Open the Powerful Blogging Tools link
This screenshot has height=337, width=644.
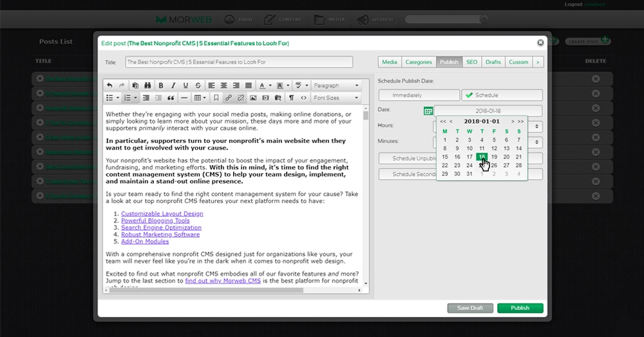coord(155,221)
